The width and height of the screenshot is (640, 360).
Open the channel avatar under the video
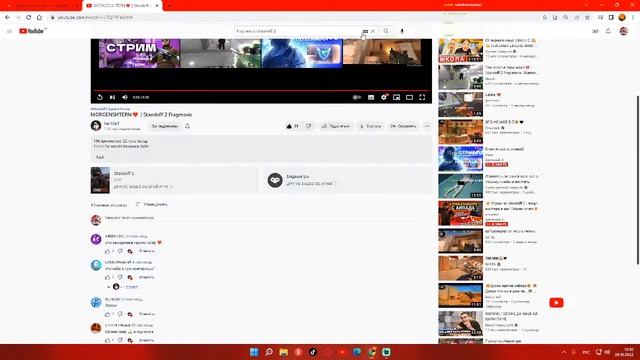96,125
